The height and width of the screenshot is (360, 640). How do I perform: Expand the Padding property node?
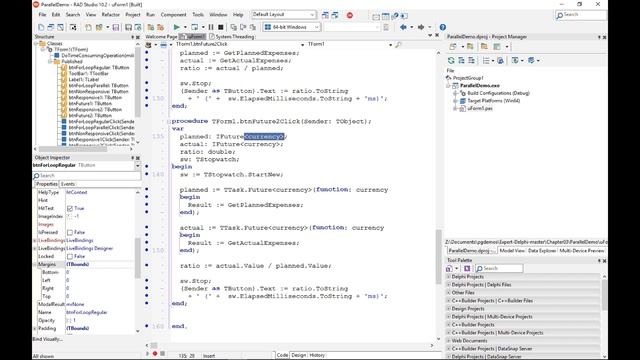pyautogui.click(x=35, y=328)
